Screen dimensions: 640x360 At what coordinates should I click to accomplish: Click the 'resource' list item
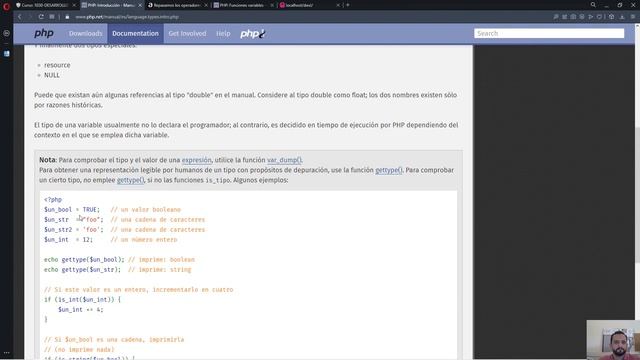(57, 65)
